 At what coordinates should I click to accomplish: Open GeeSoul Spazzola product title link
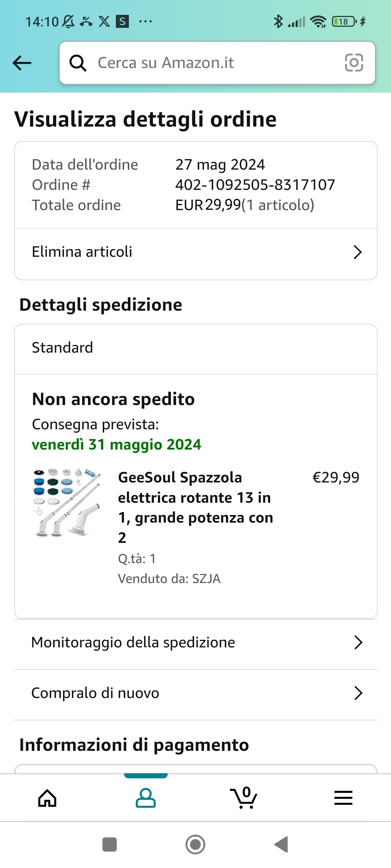pos(195,507)
